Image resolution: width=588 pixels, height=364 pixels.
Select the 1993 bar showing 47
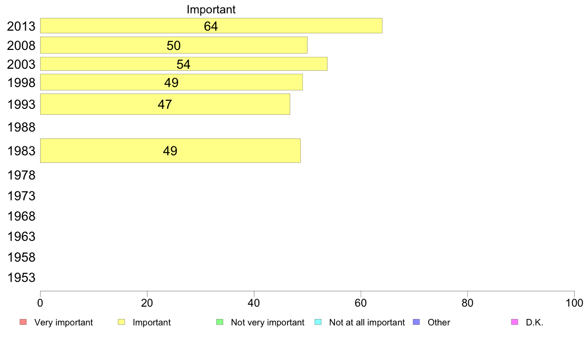click(x=165, y=104)
